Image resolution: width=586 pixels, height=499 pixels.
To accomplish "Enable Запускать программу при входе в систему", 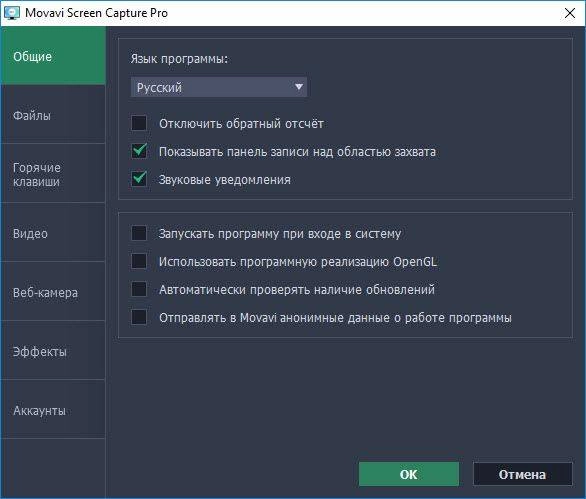I will click(x=139, y=233).
